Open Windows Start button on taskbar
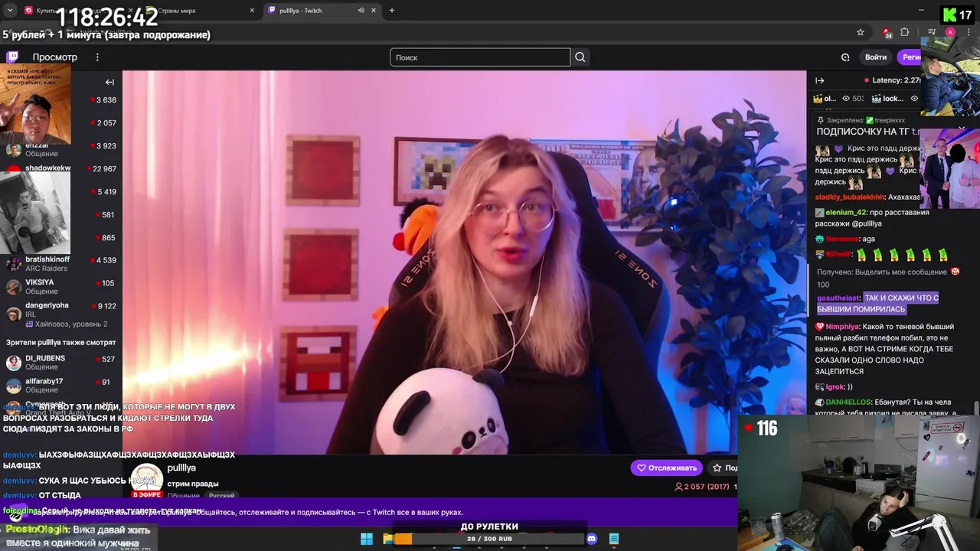The image size is (980, 551). tap(367, 539)
